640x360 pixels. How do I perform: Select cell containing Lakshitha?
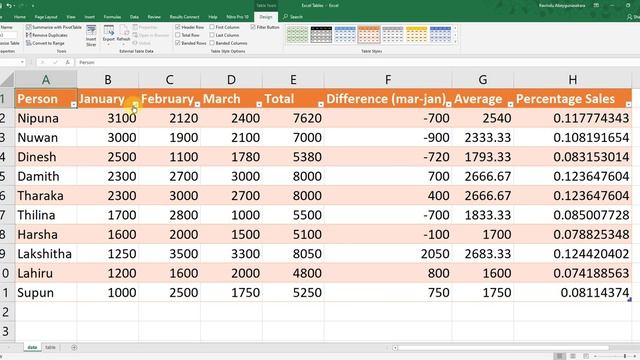pos(46,254)
